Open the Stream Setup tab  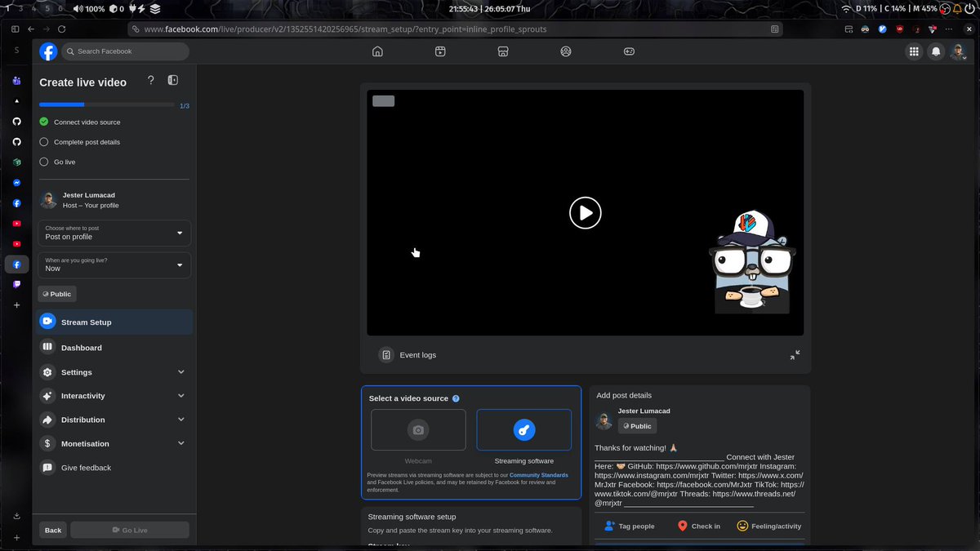tap(114, 322)
